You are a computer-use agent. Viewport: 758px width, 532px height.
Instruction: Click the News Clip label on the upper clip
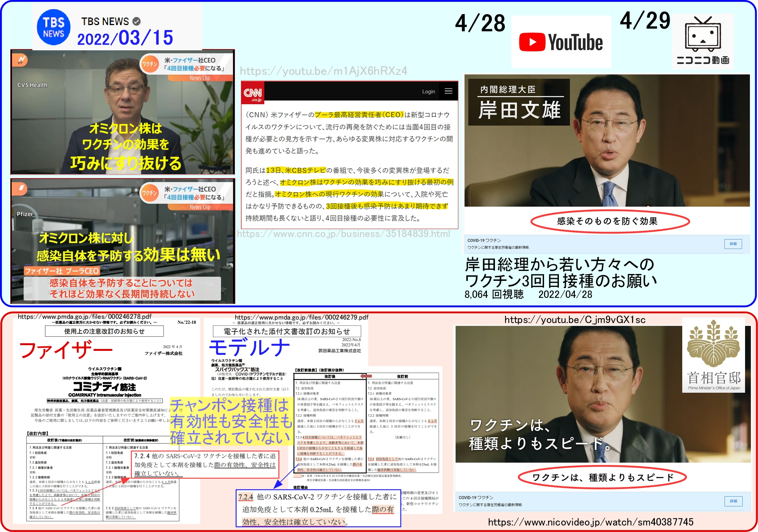click(200, 78)
